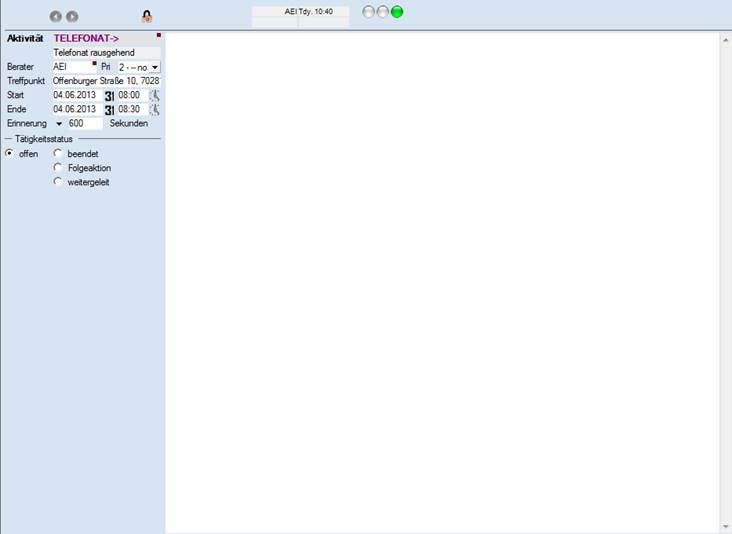Open calendar picker for Start date

(109, 96)
